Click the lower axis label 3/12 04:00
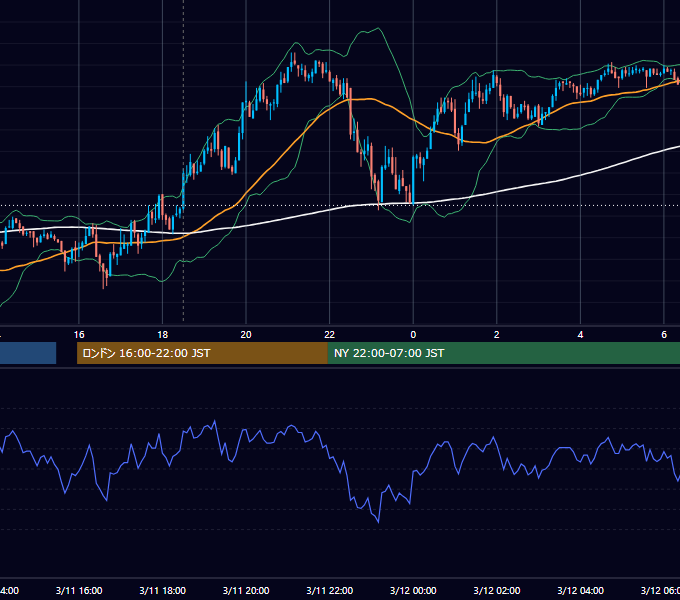Viewport: 680px width, 600px height. pos(580,591)
